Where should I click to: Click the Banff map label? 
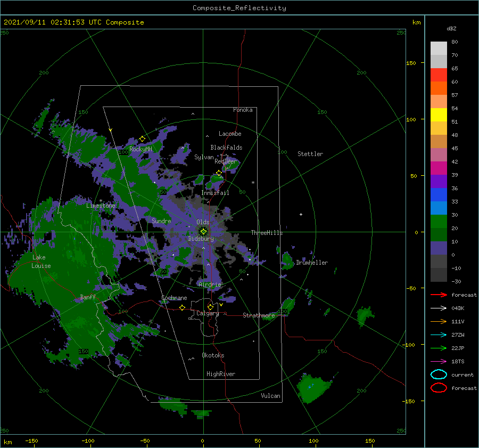click(x=88, y=297)
